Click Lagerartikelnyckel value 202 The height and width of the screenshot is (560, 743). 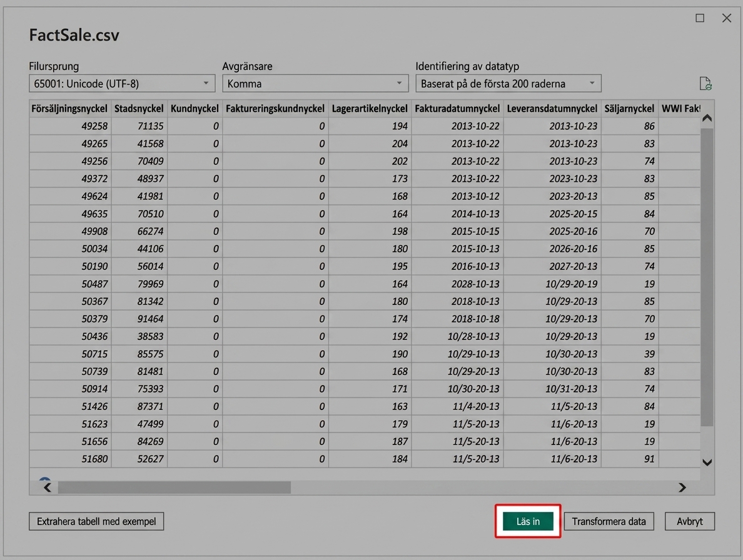(400, 161)
